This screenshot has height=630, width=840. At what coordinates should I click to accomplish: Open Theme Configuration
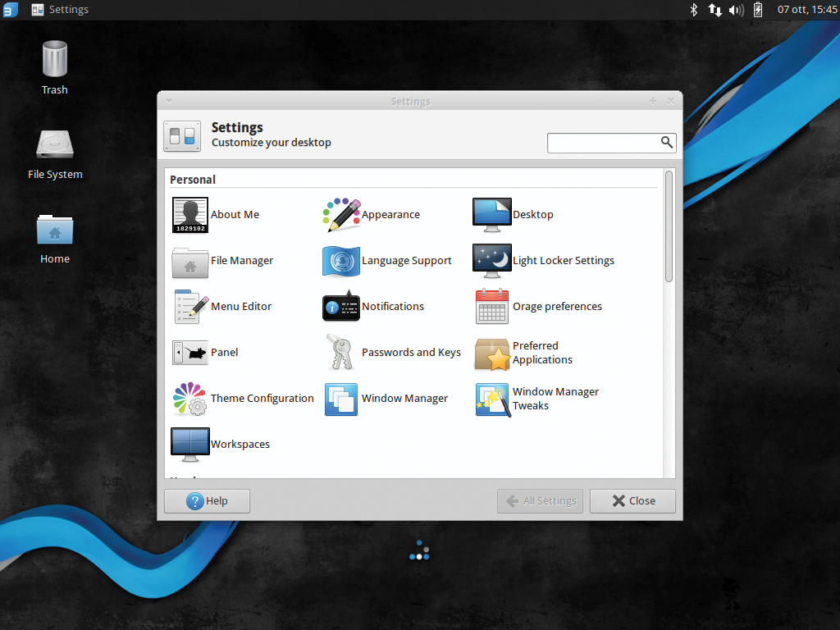point(189,399)
